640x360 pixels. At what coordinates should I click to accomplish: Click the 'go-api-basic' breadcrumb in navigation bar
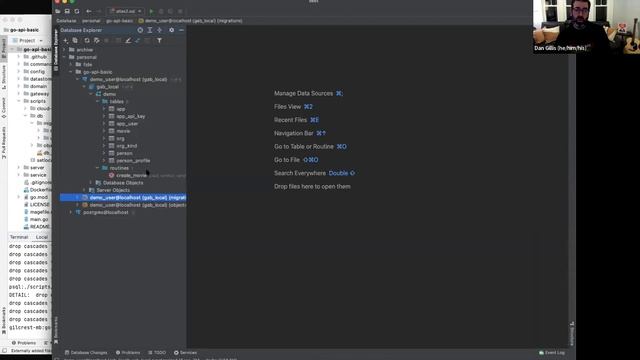click(x=120, y=21)
